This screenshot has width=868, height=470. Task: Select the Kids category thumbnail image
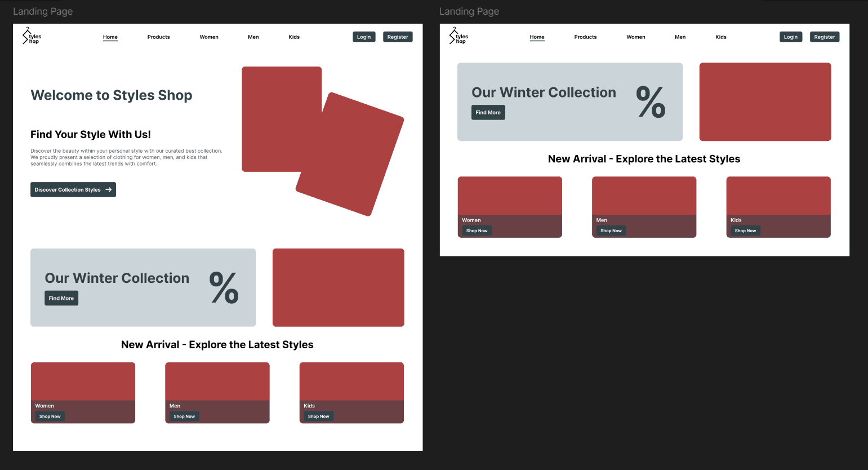pos(351,380)
